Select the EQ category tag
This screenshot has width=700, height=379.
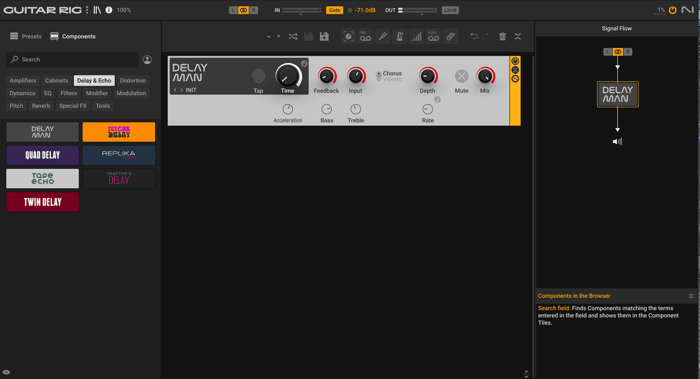(x=48, y=93)
